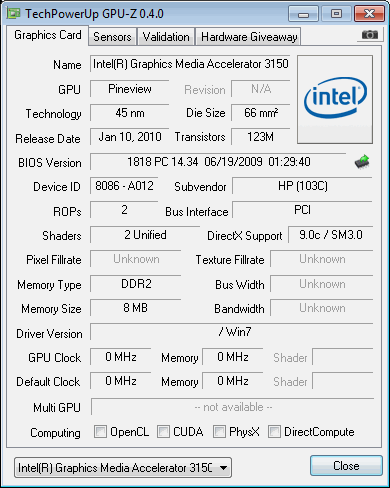This screenshot has height=488, width=390.
Task: Open the Validation tab
Action: (x=166, y=37)
